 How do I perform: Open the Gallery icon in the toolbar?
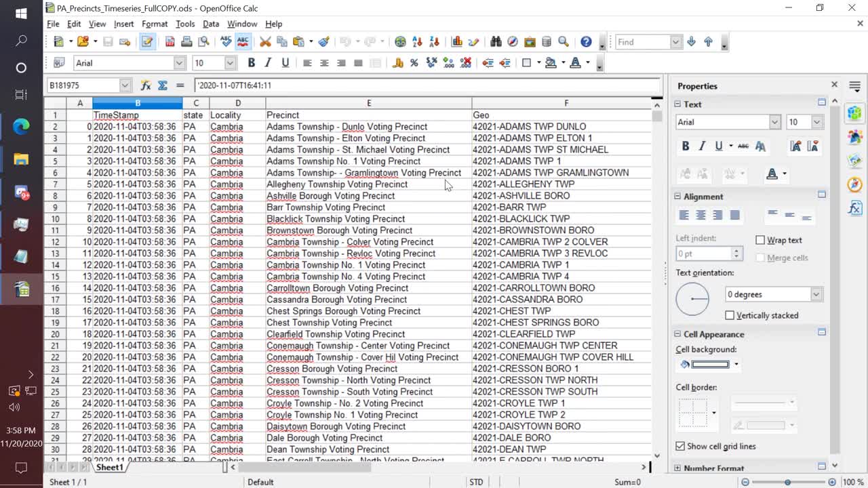click(x=530, y=42)
